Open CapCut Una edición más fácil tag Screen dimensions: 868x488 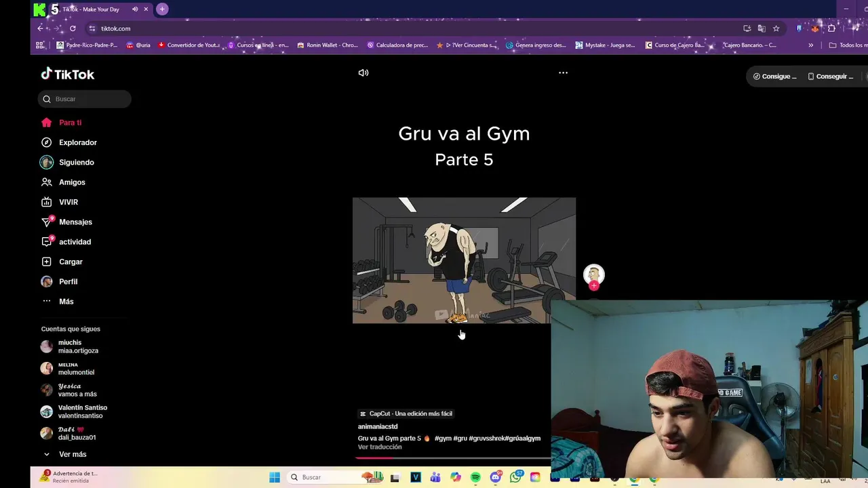coord(406,413)
